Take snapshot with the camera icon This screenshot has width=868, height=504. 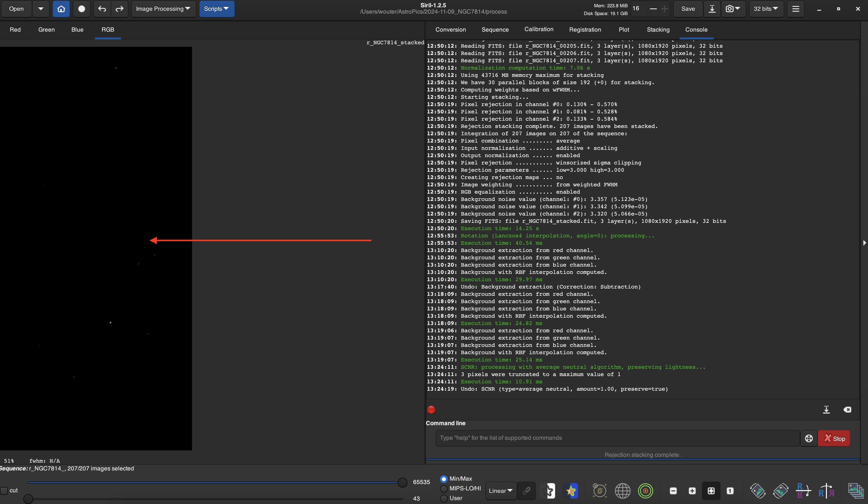[x=729, y=9]
